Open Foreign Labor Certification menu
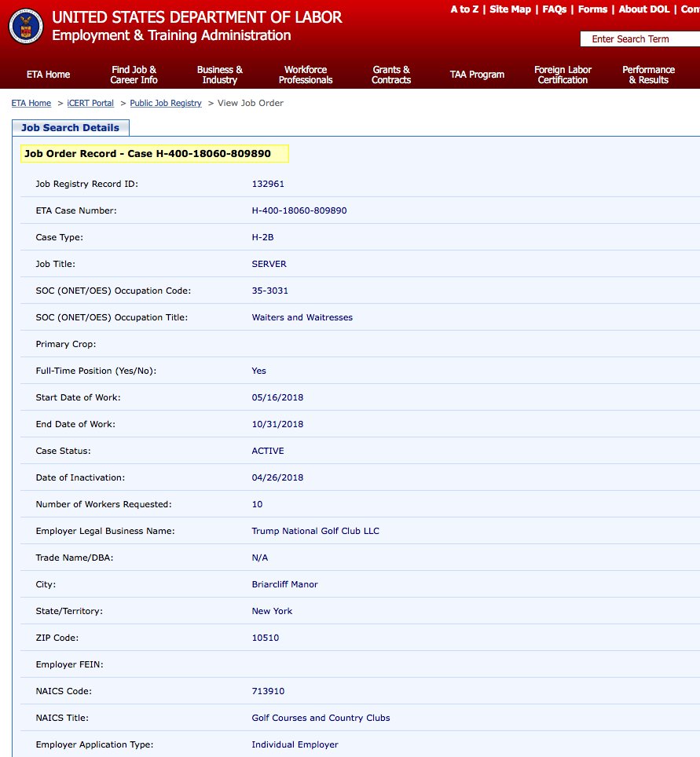Screen dimensions: 700x757 [x=563, y=75]
